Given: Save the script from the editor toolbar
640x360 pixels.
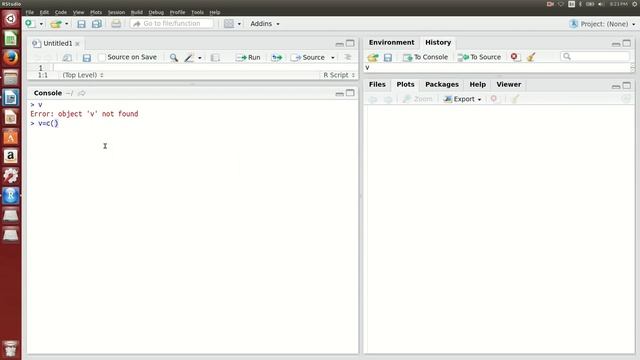Looking at the screenshot, I should [87, 58].
